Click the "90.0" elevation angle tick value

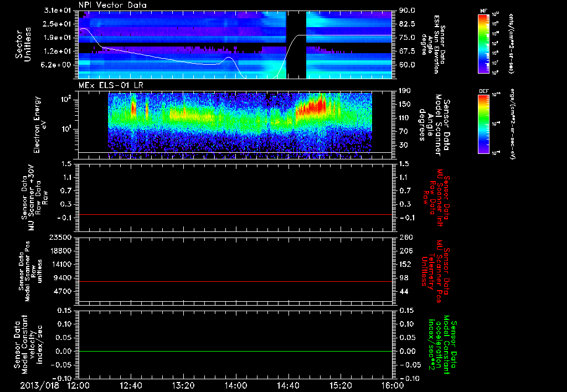pyautogui.click(x=407, y=11)
